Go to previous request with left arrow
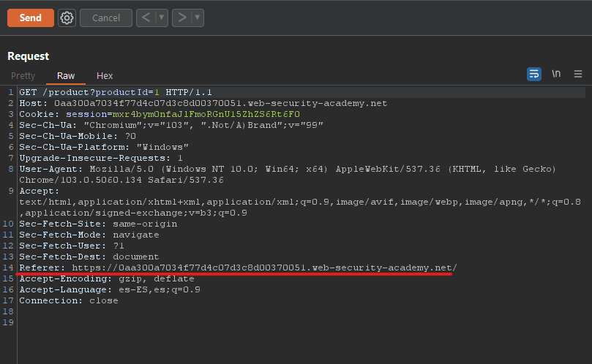This screenshot has width=592, height=364. (146, 18)
